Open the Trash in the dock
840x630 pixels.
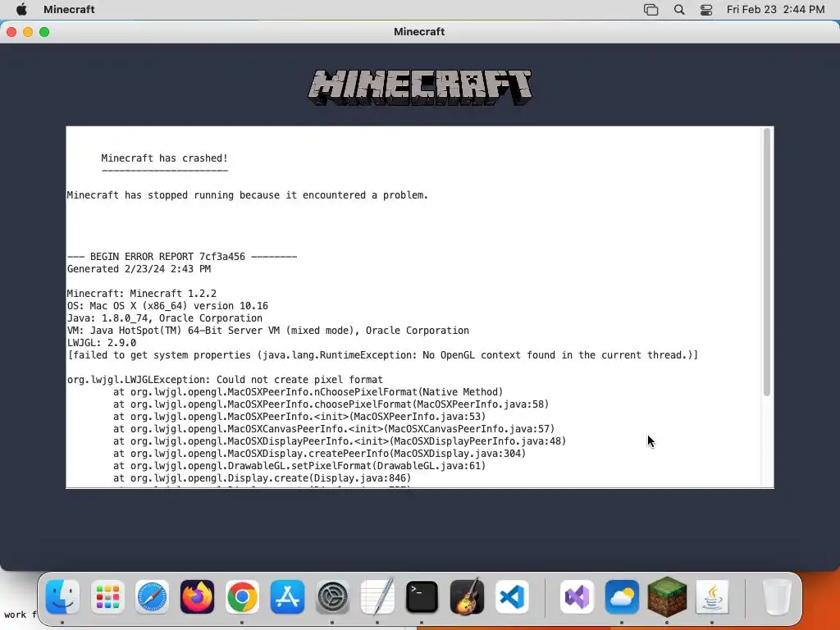click(776, 597)
